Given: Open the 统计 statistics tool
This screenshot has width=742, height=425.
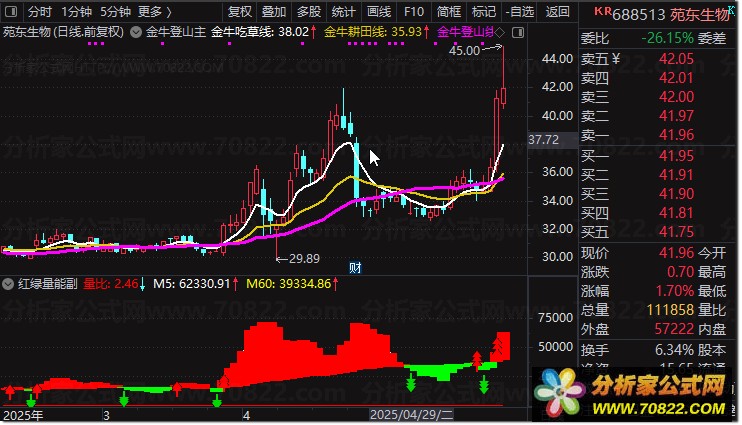Looking at the screenshot, I should (x=343, y=11).
